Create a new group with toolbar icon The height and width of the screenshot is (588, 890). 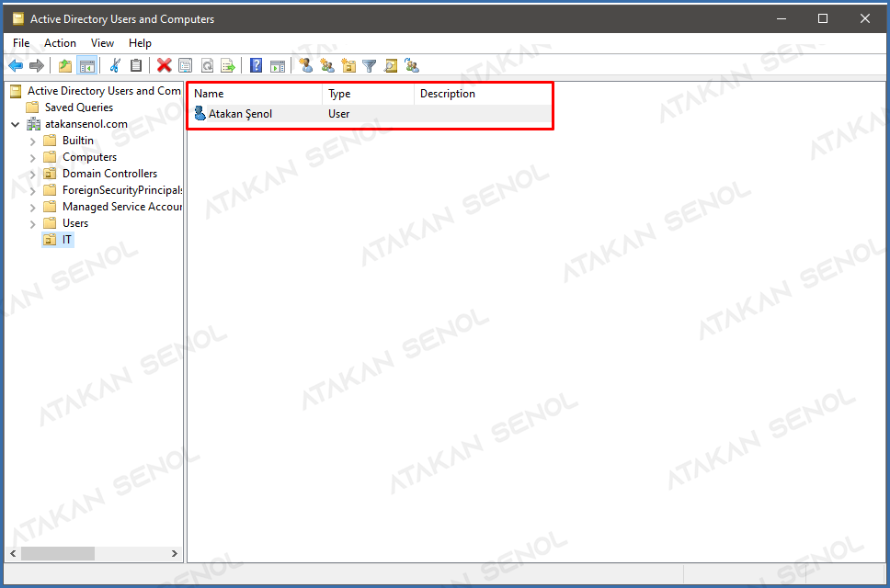pos(327,66)
